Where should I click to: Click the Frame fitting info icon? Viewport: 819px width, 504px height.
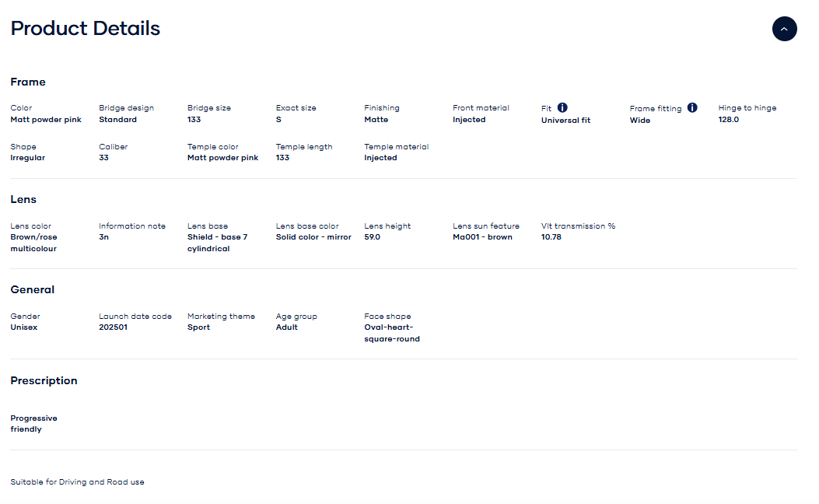click(x=692, y=108)
